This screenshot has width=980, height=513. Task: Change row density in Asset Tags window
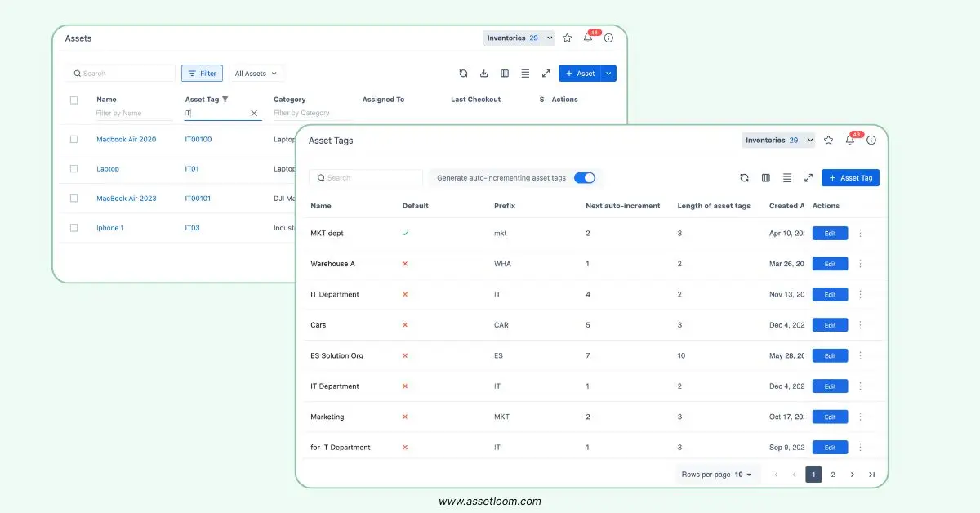click(787, 177)
